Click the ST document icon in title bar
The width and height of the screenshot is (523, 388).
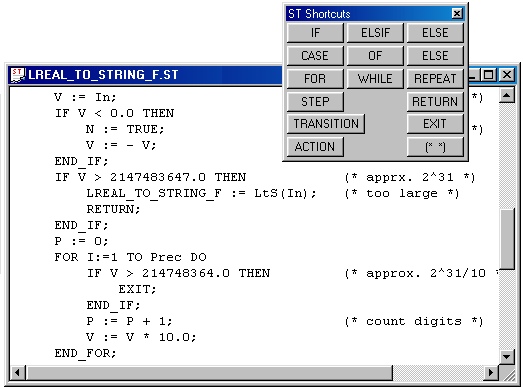pos(17,75)
